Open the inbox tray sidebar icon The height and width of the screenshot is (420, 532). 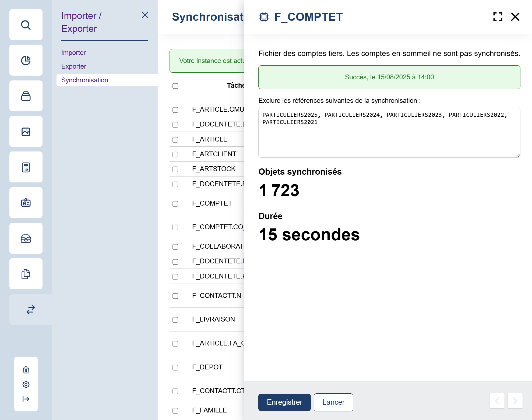(x=26, y=238)
